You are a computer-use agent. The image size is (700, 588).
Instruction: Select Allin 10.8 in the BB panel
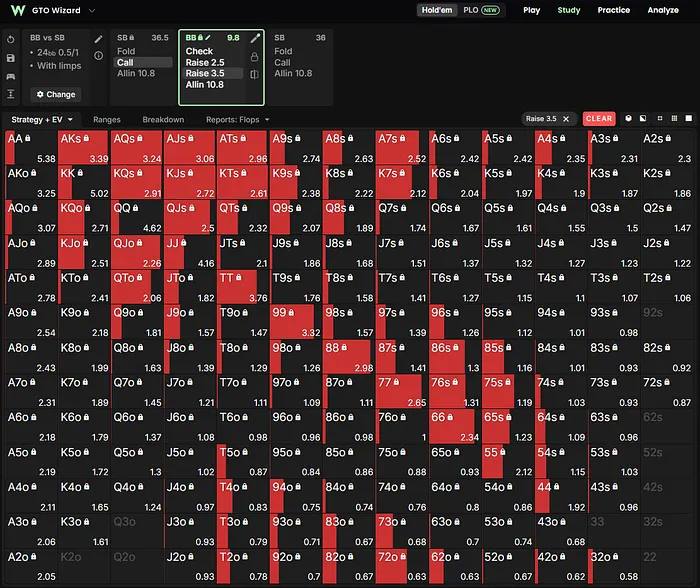tap(204, 84)
